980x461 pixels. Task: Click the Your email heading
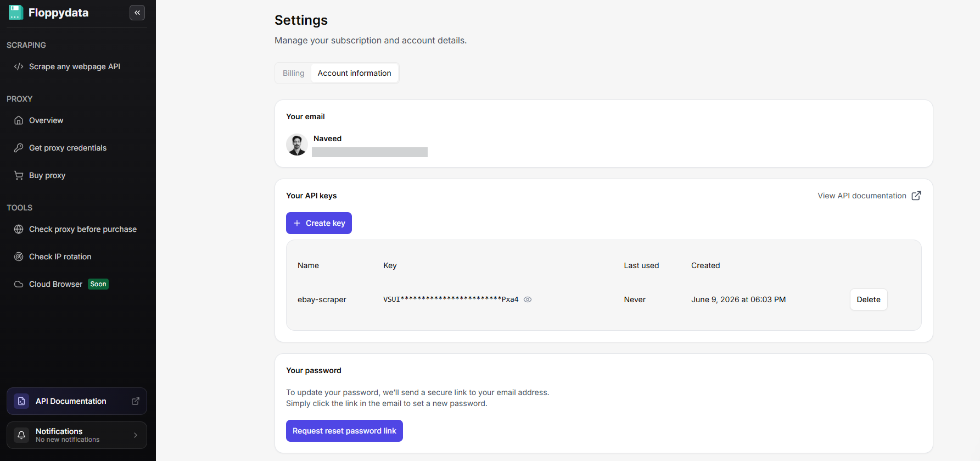click(305, 116)
